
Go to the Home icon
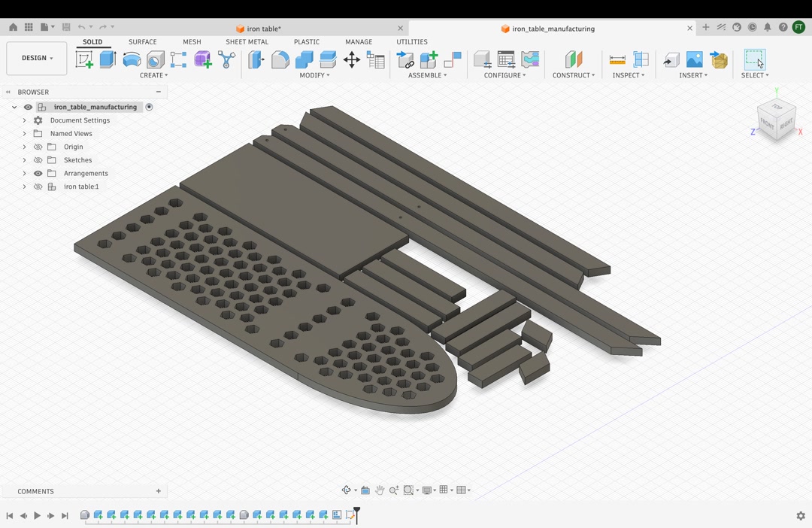tap(13, 27)
